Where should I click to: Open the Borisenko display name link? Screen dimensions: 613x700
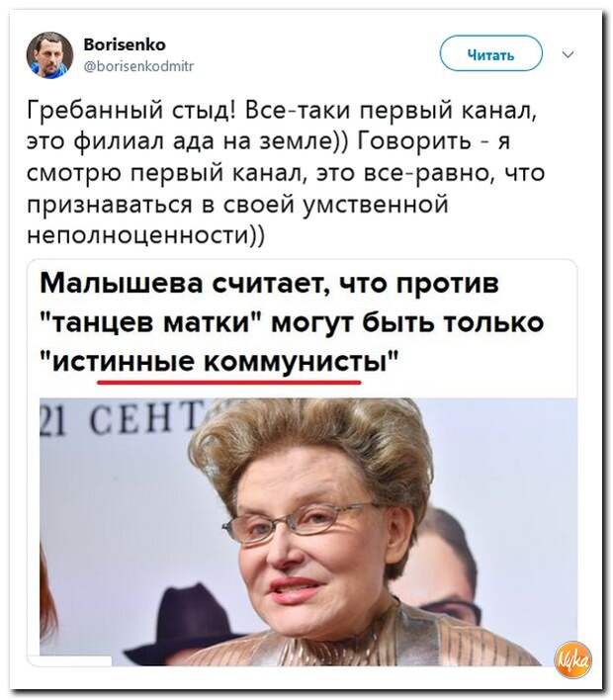point(125,44)
